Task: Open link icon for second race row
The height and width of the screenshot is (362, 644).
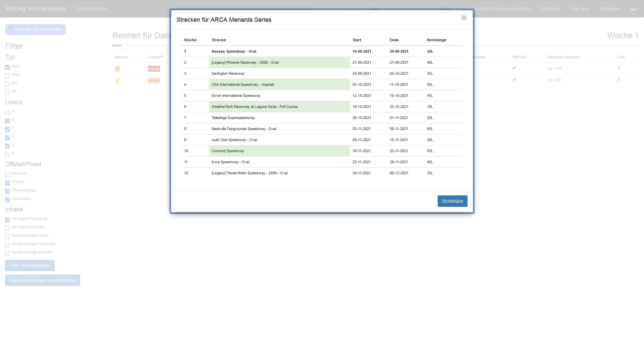Action: point(619,79)
